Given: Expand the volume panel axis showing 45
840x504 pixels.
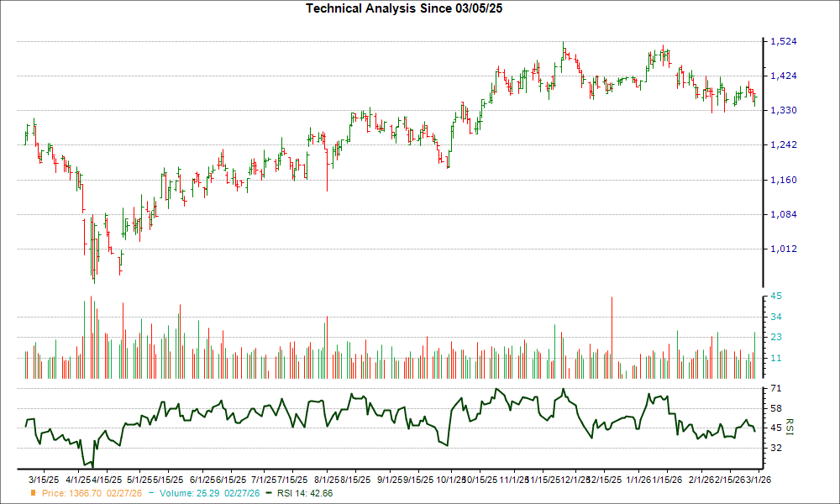Looking at the screenshot, I should pos(774,296).
